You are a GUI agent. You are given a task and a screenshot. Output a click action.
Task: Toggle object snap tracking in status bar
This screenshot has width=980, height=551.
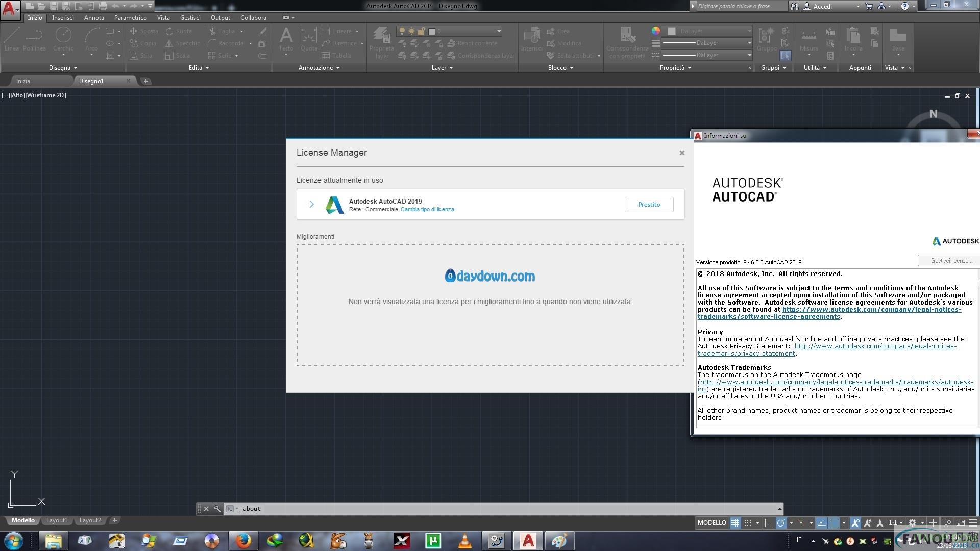821,522
